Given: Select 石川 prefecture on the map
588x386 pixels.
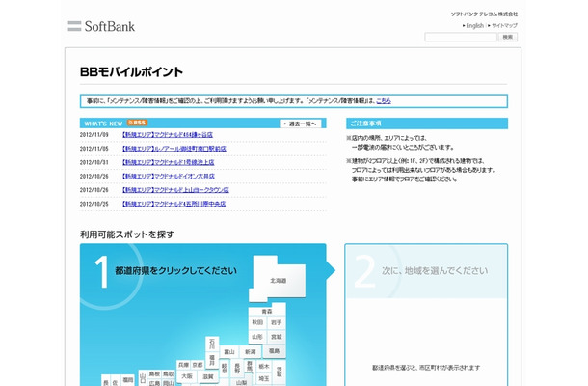Looking at the screenshot, I should (212, 344).
